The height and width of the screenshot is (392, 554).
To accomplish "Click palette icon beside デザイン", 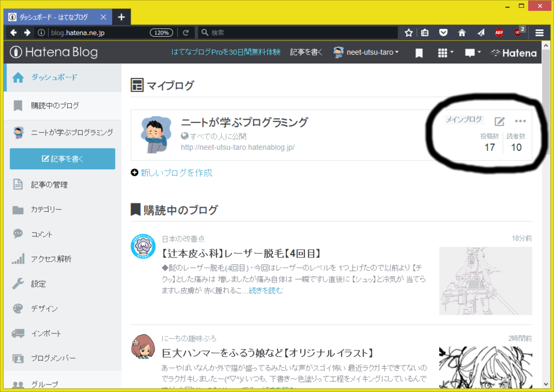I will 18,308.
